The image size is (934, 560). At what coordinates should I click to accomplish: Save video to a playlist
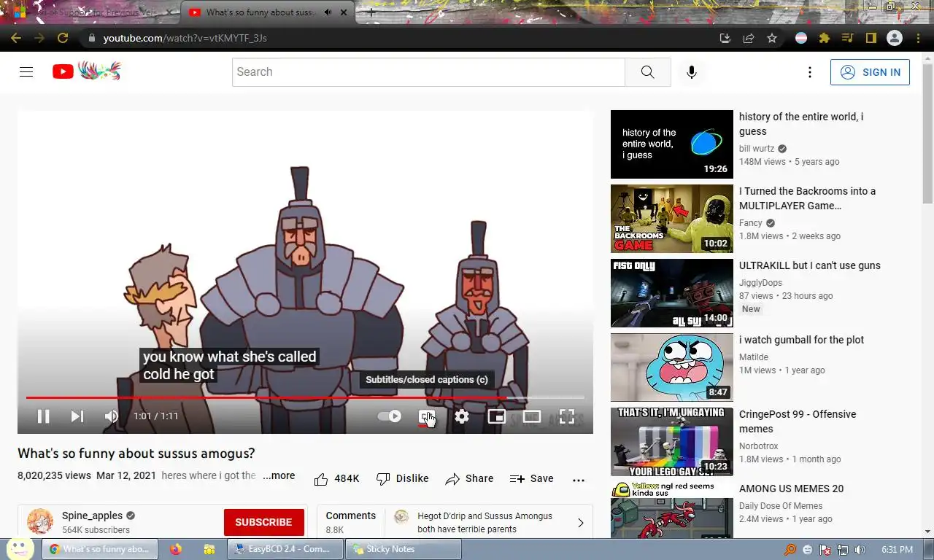[x=531, y=479]
